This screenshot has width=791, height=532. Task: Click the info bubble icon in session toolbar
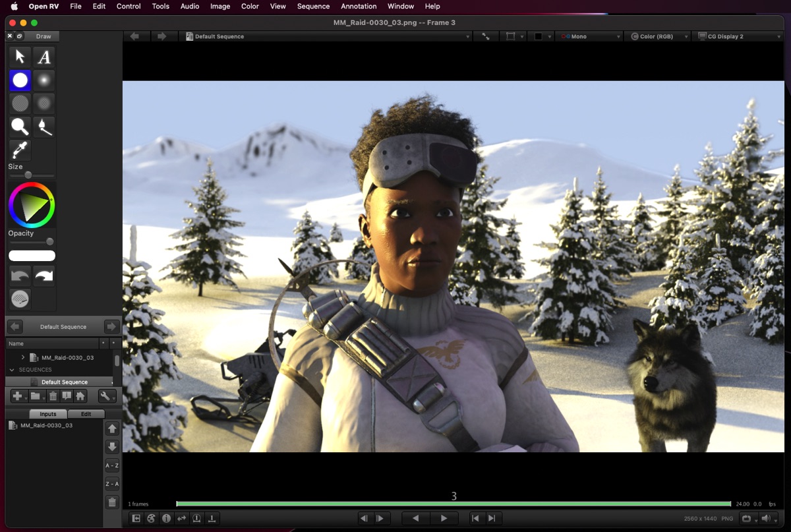[x=67, y=396]
